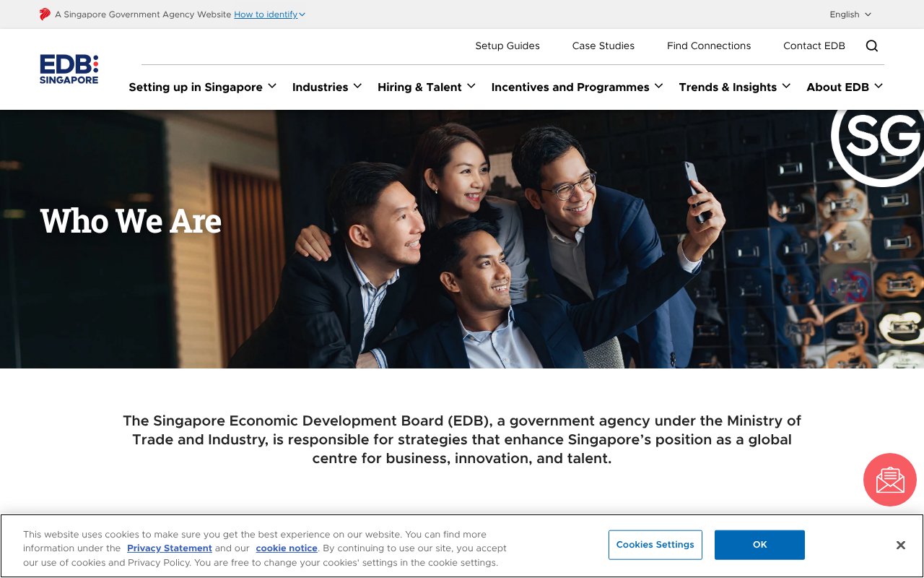
Task: Close the cookie banner with X
Action: (900, 545)
